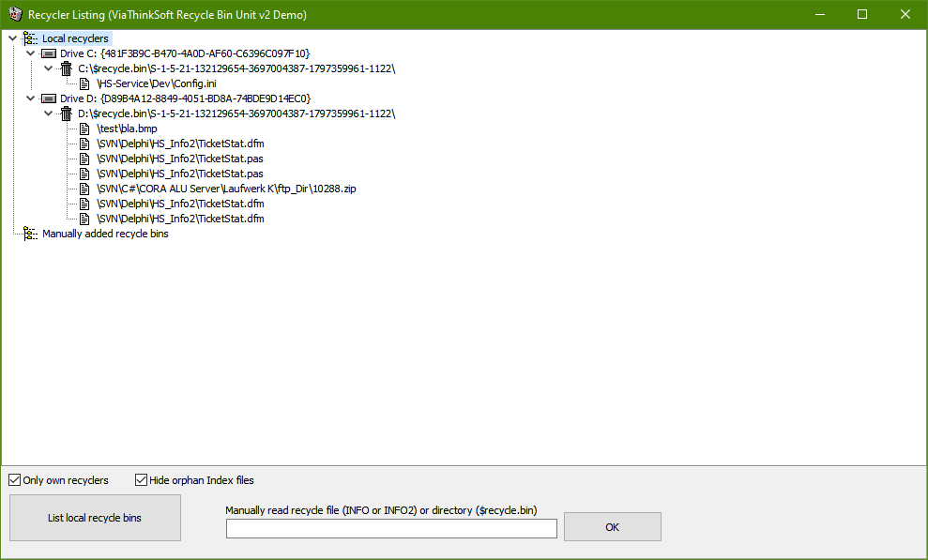Click the file icon of TicketStat.pas just above 10288.zip
928x560 pixels.
coord(84,174)
